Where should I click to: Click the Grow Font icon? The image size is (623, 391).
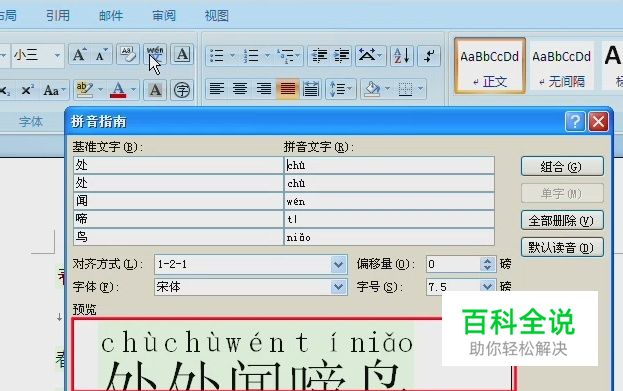point(79,55)
